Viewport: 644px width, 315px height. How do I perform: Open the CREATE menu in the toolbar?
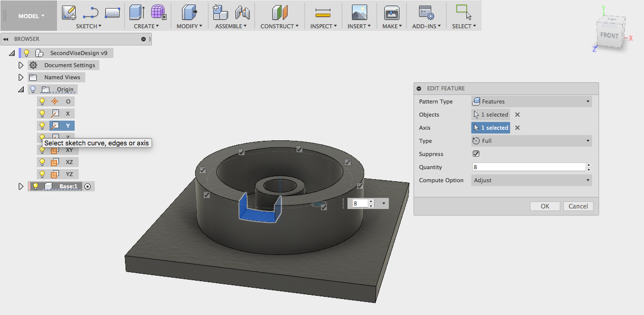click(x=146, y=26)
